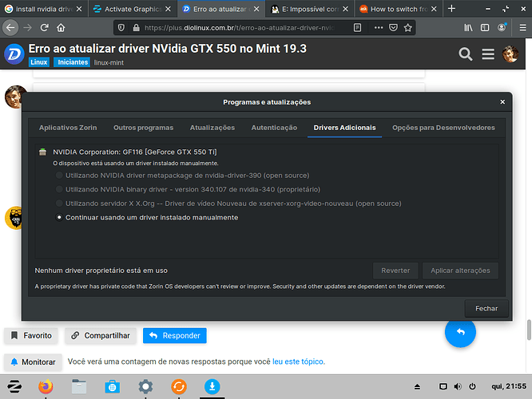Click the Favorito button

[x=31, y=336]
